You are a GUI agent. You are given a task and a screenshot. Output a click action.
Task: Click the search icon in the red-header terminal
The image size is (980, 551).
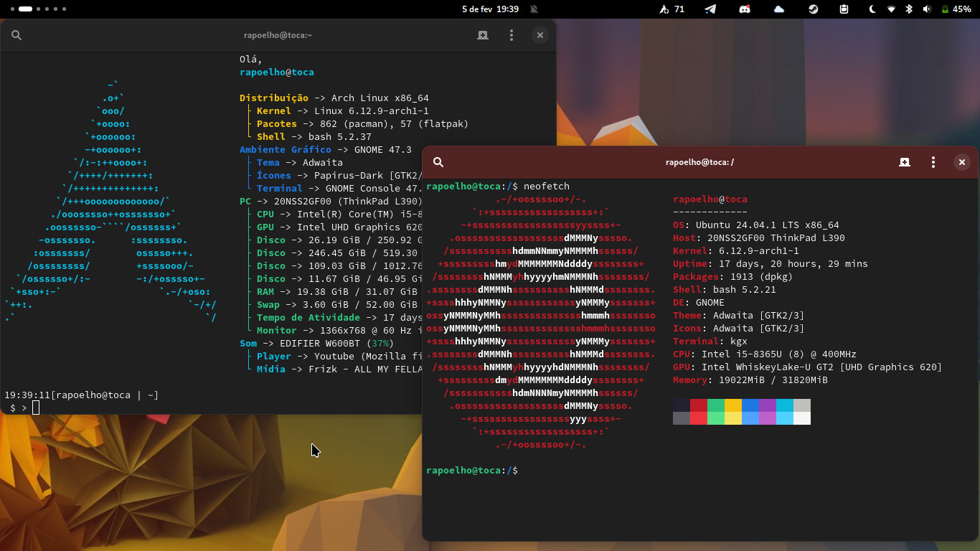coord(438,162)
